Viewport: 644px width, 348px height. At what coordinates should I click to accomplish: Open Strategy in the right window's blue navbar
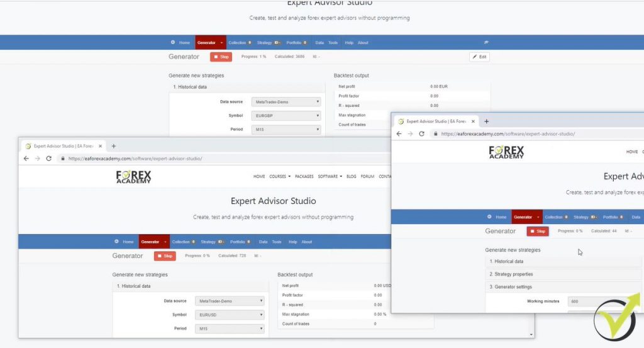(x=584, y=217)
